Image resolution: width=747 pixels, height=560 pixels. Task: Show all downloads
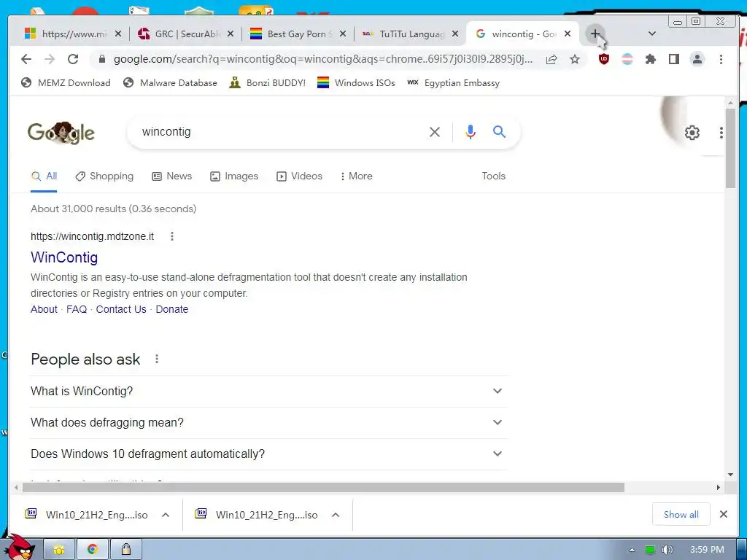(x=681, y=514)
